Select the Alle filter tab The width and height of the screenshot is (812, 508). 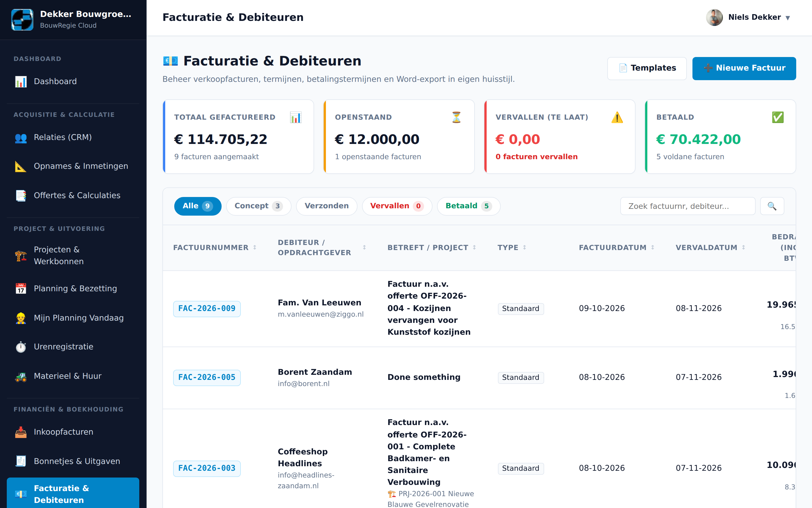click(198, 206)
